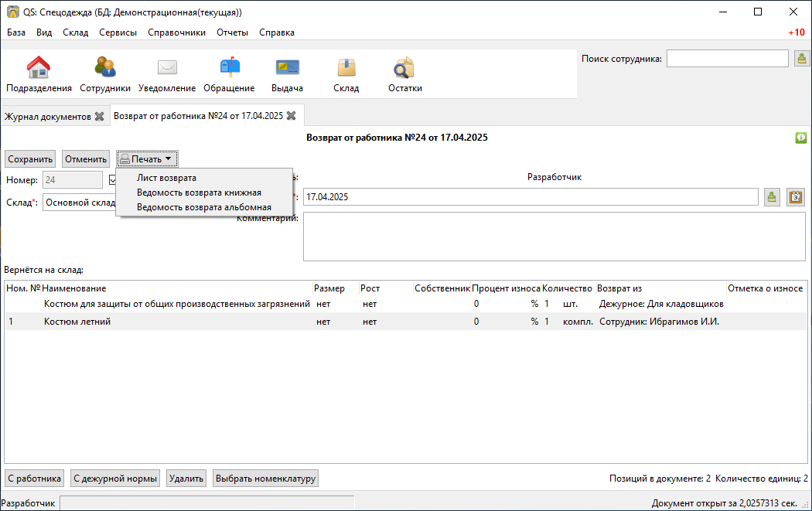Open the Остатки magnifier icon
The width and height of the screenshot is (812, 511).
[404, 68]
